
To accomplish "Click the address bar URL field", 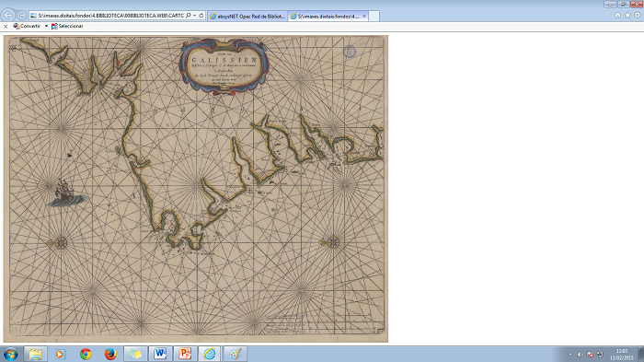I will click(111, 16).
